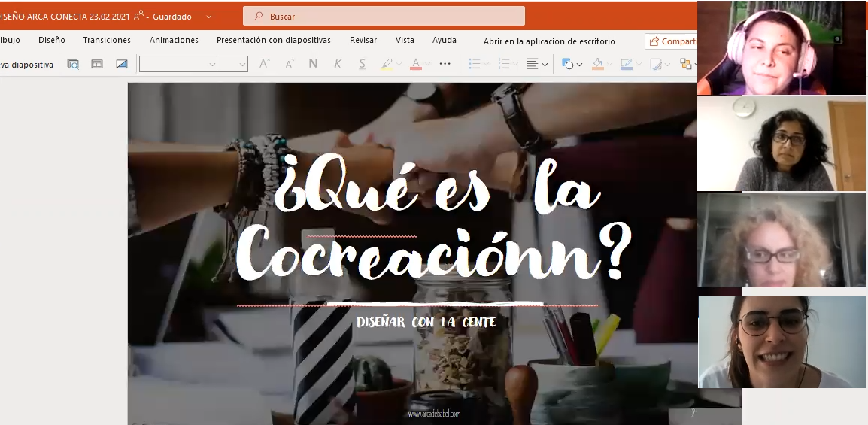Apply the shape fill bucket color
Screen dimensions: 868x425
coord(598,64)
